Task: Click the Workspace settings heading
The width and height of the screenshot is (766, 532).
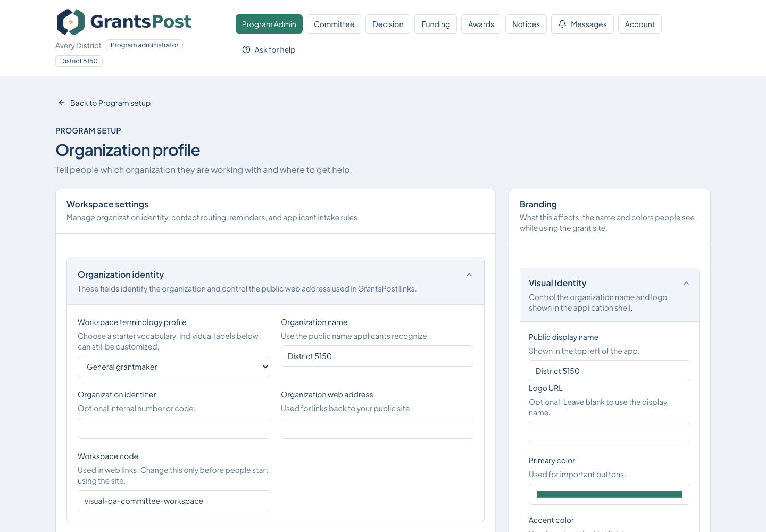Action: coord(107,204)
